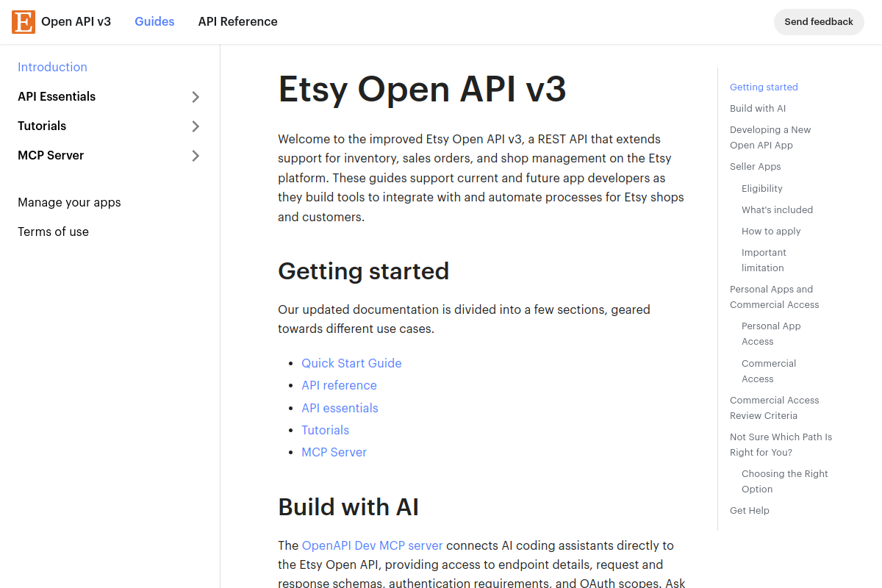
Task: Go to the indented Commercial Access outline entry
Action: [x=769, y=371]
